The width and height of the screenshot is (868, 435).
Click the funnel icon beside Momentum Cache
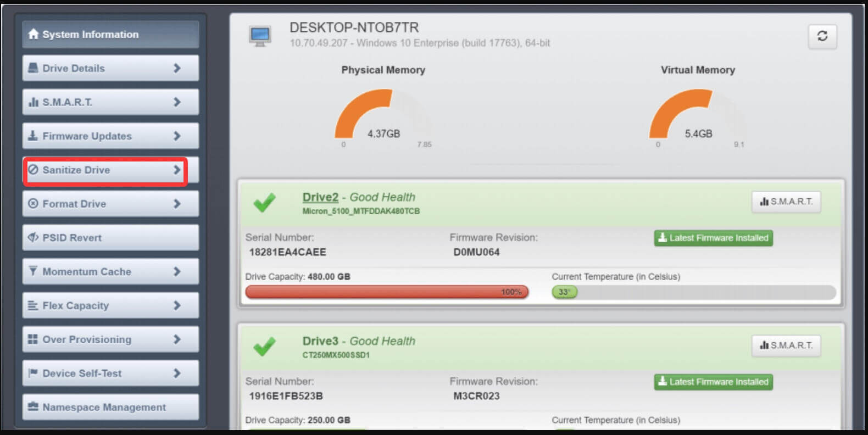tap(33, 271)
